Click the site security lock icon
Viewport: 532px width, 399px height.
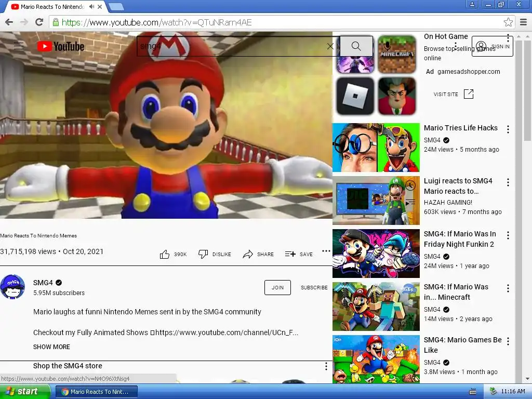click(x=56, y=22)
